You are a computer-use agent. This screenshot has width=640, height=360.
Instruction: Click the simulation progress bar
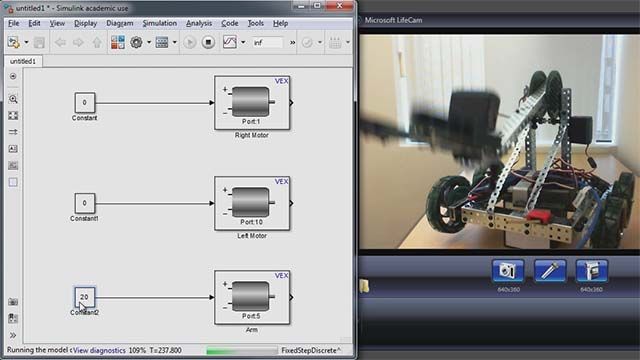242,351
